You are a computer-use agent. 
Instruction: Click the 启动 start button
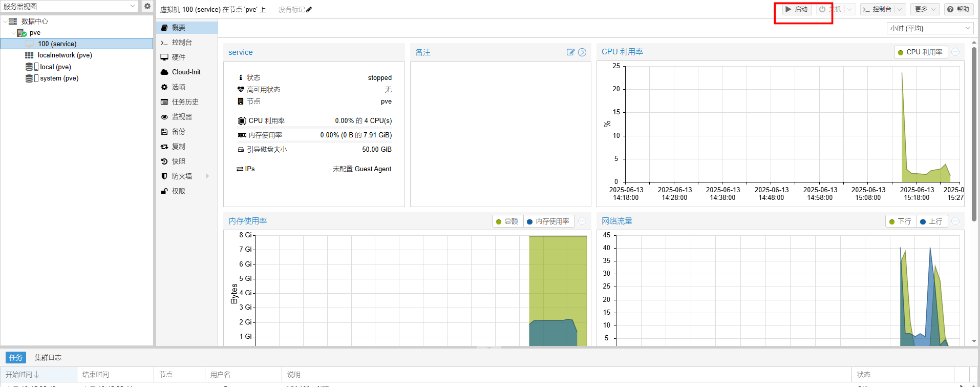(797, 9)
